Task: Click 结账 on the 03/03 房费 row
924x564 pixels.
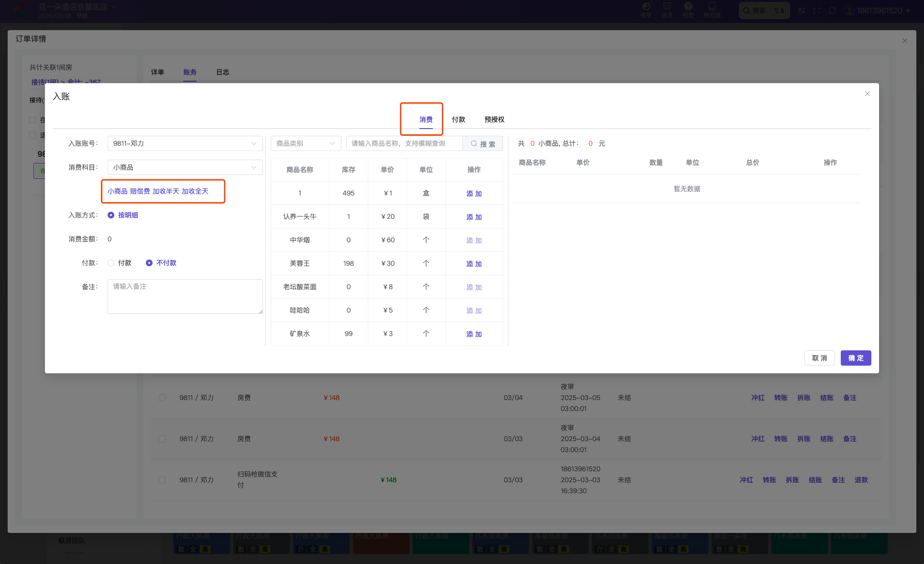Action: pyautogui.click(x=827, y=439)
